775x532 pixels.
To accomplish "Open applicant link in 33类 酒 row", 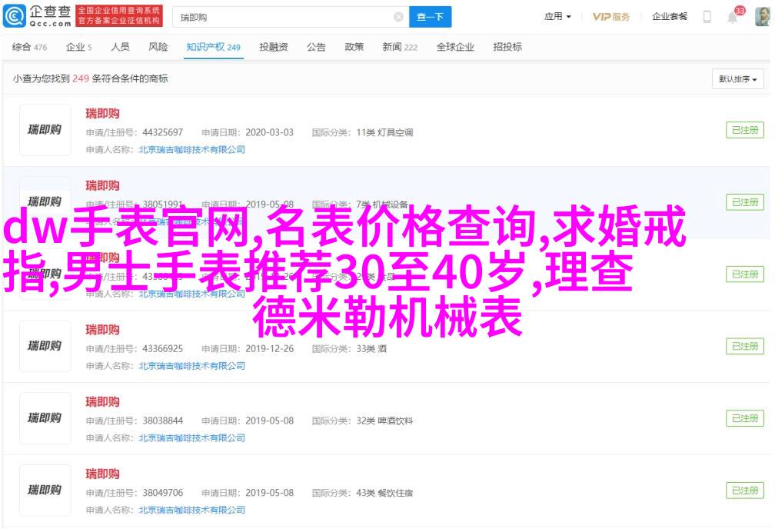I will (191, 366).
